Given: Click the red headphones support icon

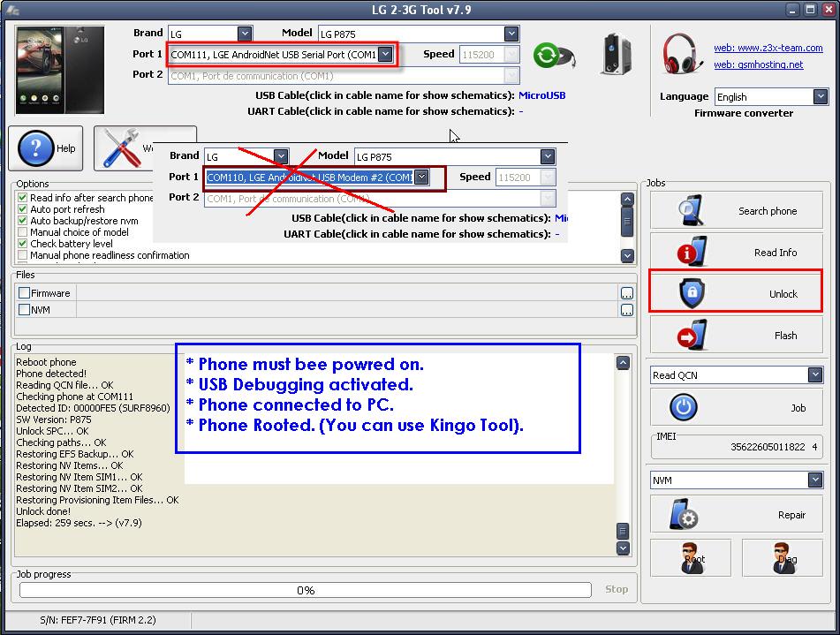Looking at the screenshot, I should point(681,52).
